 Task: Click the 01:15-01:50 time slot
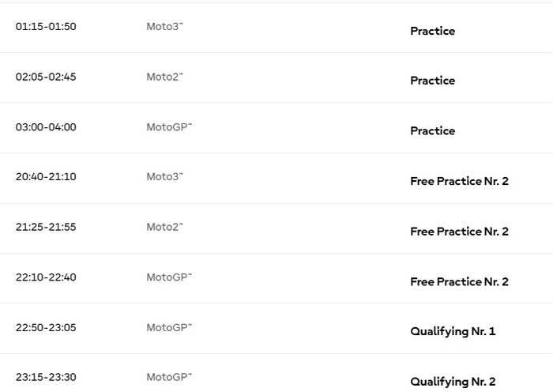click(x=46, y=26)
